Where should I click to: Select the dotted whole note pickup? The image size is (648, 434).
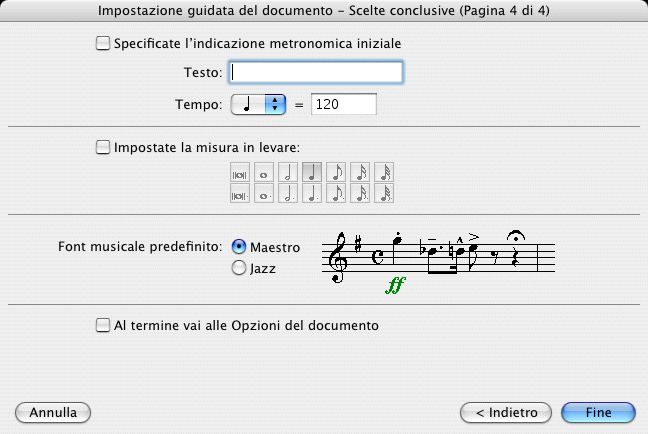pos(264,193)
